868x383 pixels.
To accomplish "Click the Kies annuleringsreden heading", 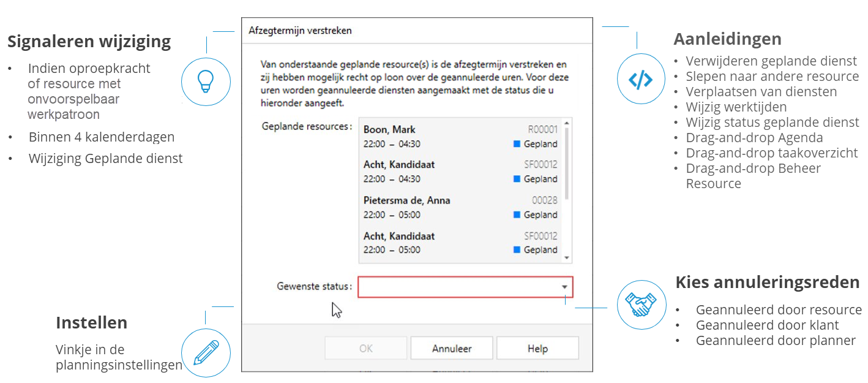I will click(x=767, y=283).
